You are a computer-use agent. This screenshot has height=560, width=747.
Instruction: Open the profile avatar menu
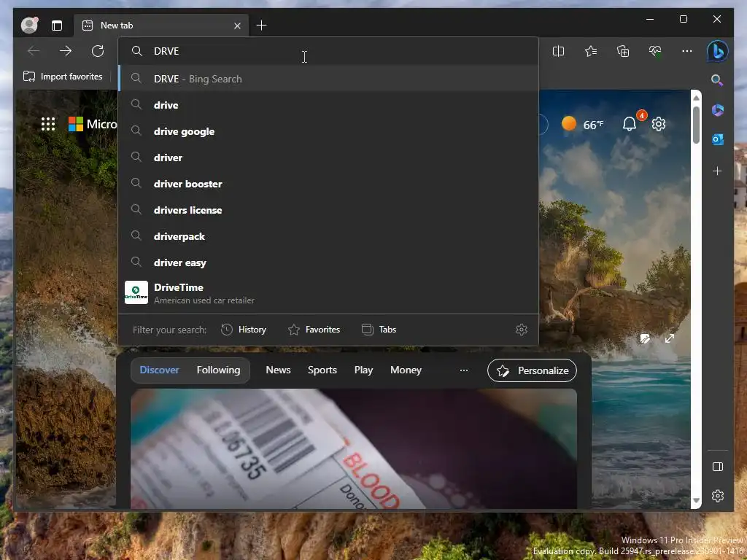[29, 26]
